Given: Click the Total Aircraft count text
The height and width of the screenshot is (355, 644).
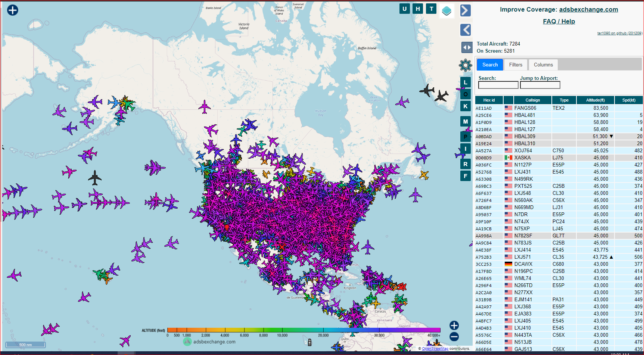Looking at the screenshot, I should pos(498,44).
